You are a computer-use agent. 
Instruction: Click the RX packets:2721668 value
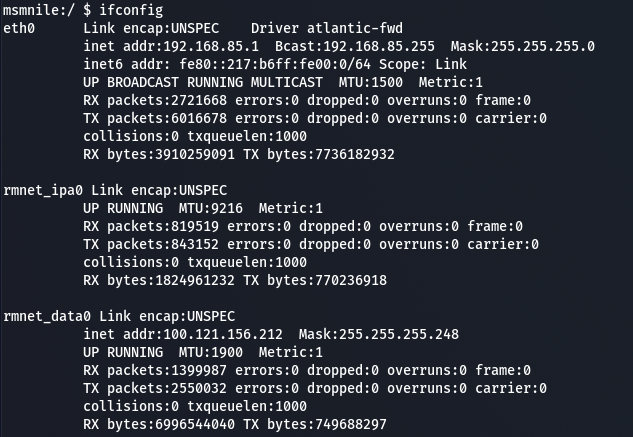click(155, 100)
